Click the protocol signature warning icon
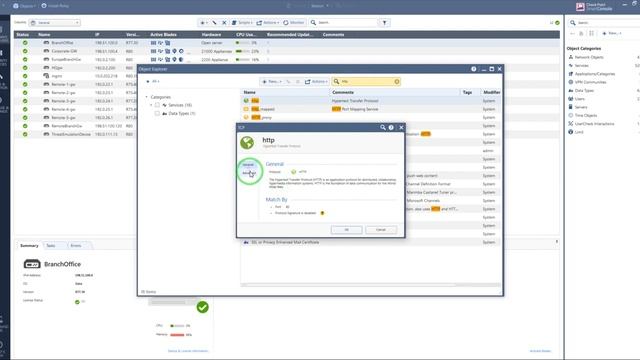 322,213
